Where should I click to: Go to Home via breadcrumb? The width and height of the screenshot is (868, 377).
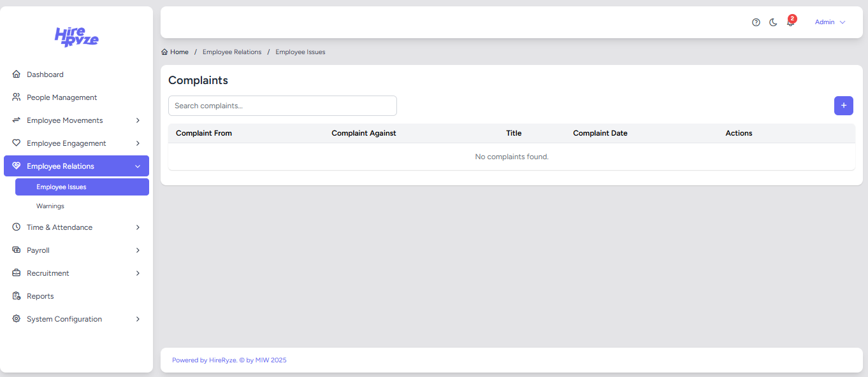point(178,52)
